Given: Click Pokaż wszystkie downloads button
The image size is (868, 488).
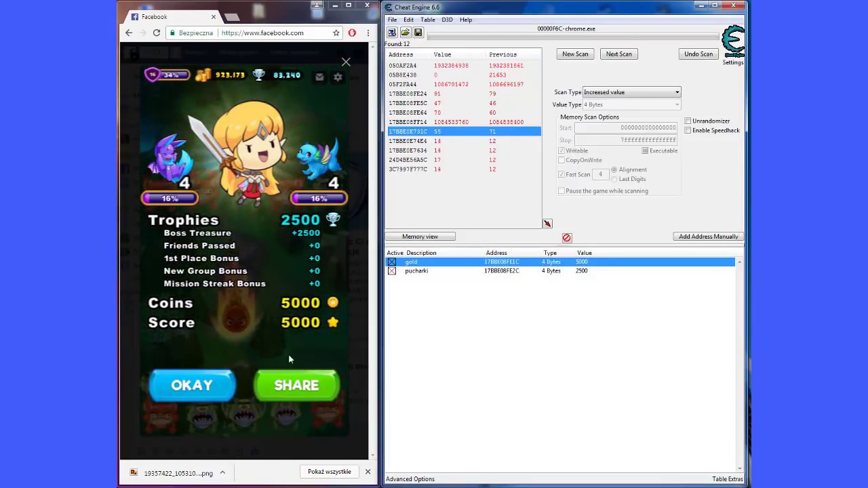Looking at the screenshot, I should pos(329,472).
